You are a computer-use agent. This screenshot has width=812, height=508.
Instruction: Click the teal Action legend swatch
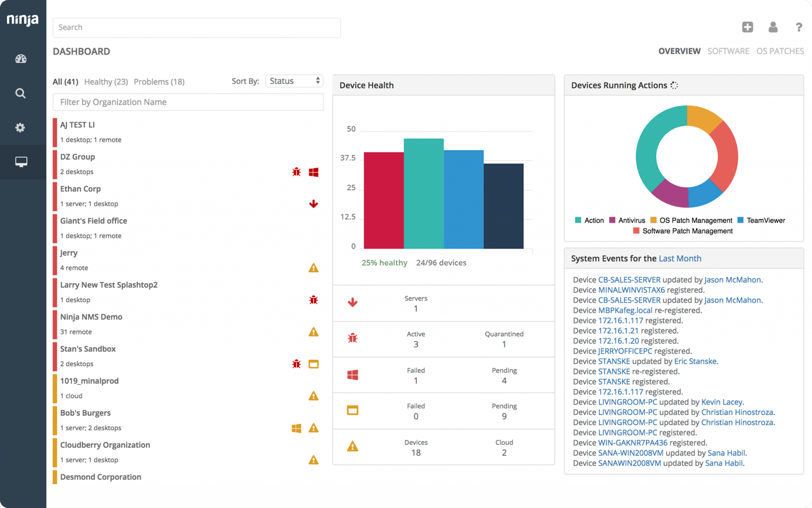(577, 220)
